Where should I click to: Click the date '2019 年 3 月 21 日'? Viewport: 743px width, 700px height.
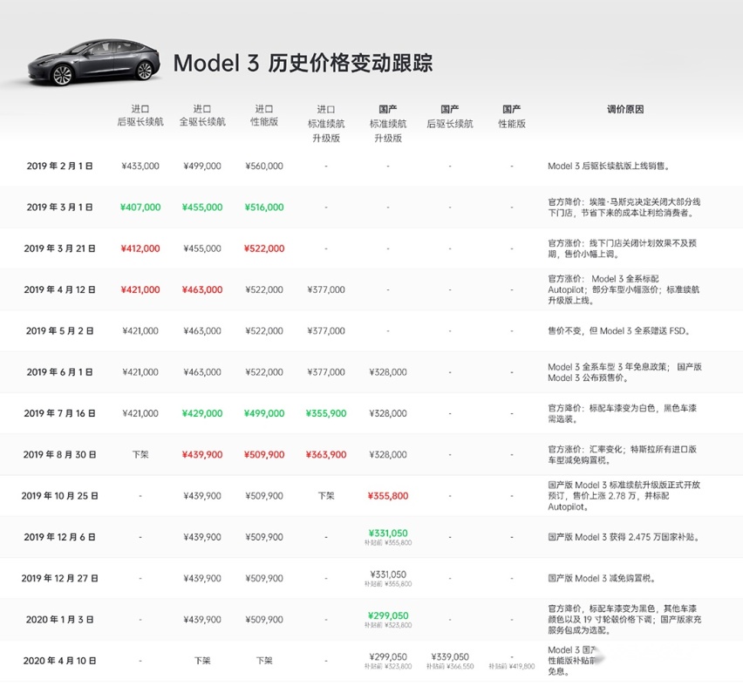pyautogui.click(x=59, y=248)
